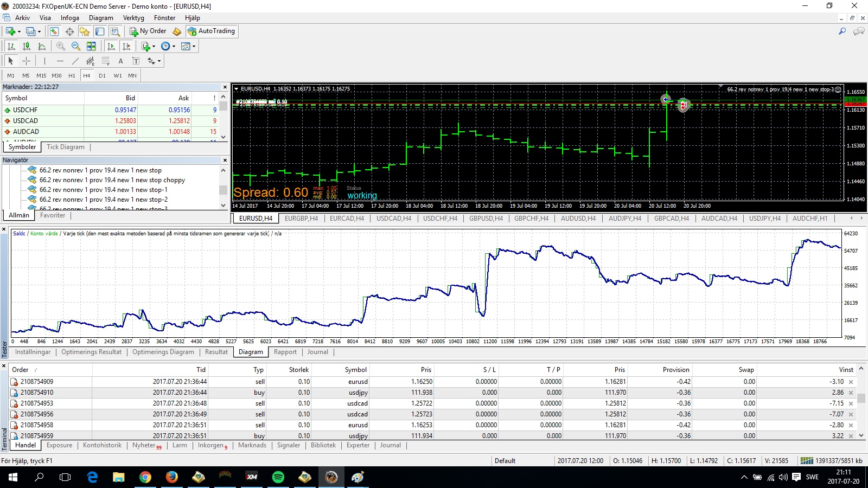The image size is (868, 488).
Task: Click the Market Watch scrollbar thumb
Action: [x=223, y=106]
